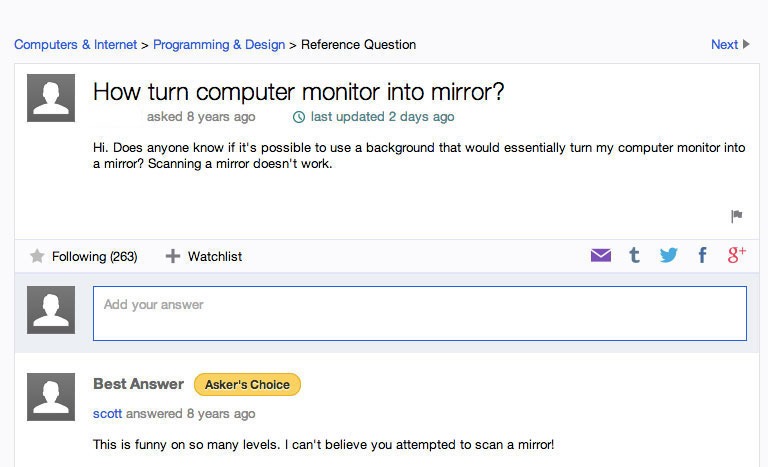Screen dimensions: 768x467
Task: Click the clock icon beside last updated
Action: [298, 117]
